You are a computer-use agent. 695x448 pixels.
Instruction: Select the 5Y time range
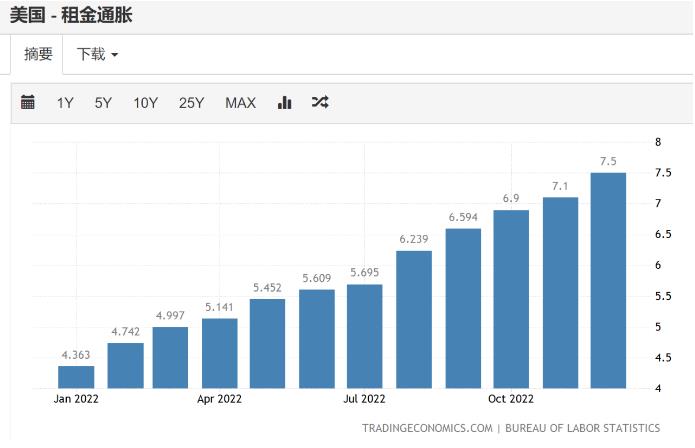pyautogui.click(x=103, y=103)
